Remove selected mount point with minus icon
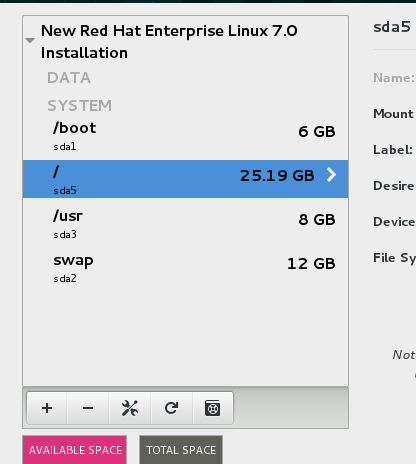416x464 pixels. [x=88, y=408]
